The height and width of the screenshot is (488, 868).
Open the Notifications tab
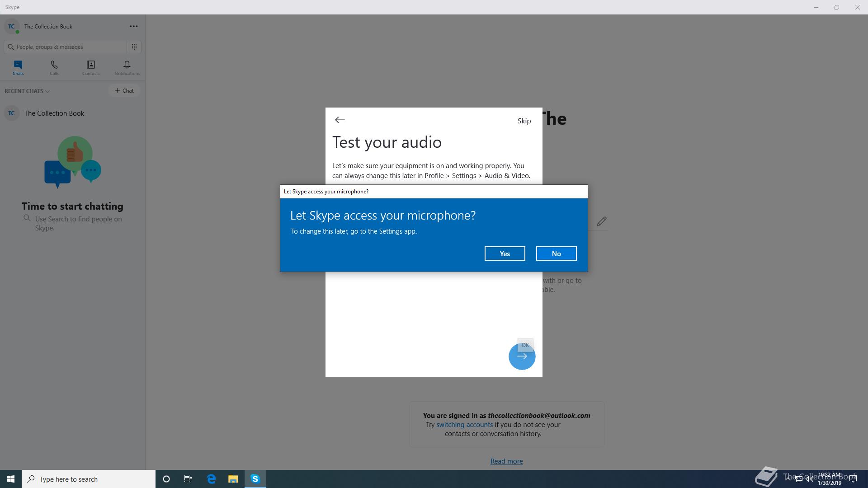[x=127, y=68]
